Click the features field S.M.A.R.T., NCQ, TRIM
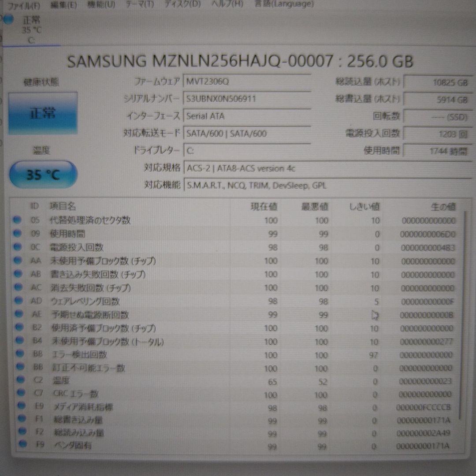The image size is (476, 476). click(328, 186)
